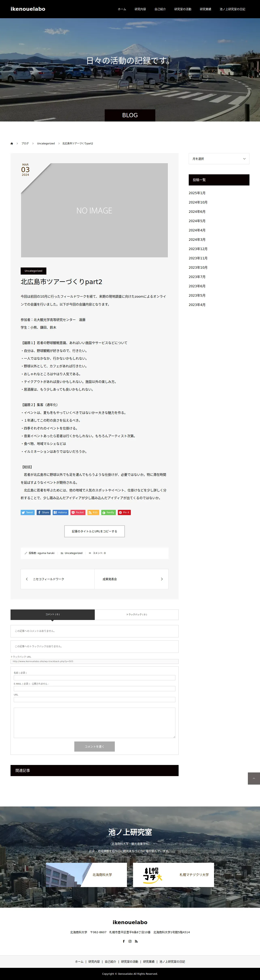Image resolution: width=260 pixels, height=980 pixels.
Task: Click back-to-top arrow button
Action: [254, 778]
